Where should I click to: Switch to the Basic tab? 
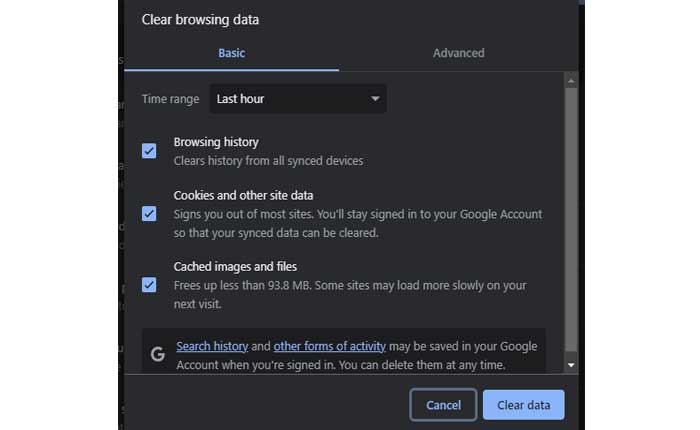pos(232,53)
